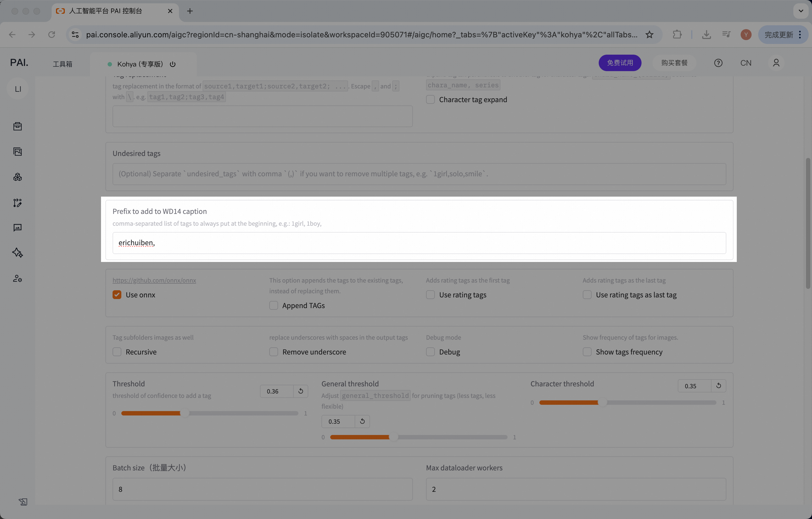Enable the Append TAGs checkbox

273,306
